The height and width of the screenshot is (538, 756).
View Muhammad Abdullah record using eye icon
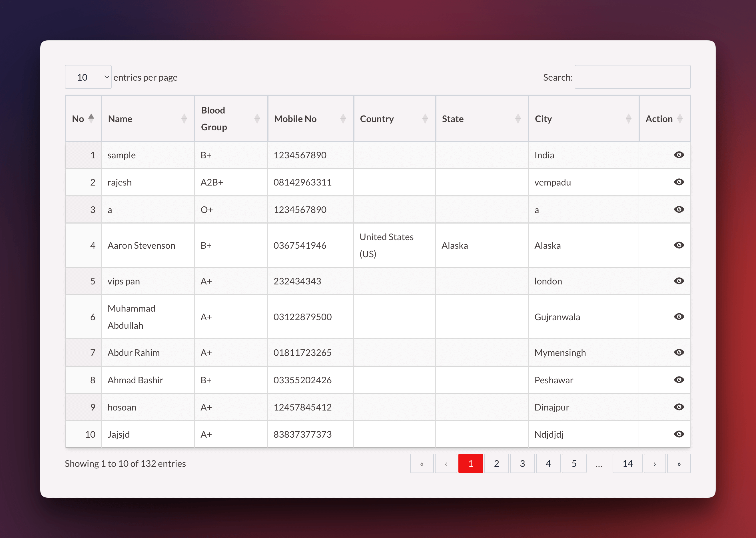pyautogui.click(x=679, y=317)
